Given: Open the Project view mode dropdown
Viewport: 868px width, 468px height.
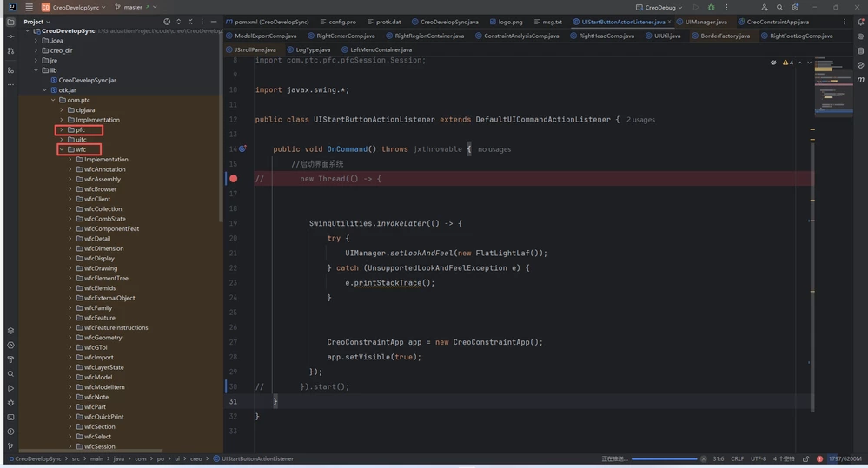Looking at the screenshot, I should 36,22.
